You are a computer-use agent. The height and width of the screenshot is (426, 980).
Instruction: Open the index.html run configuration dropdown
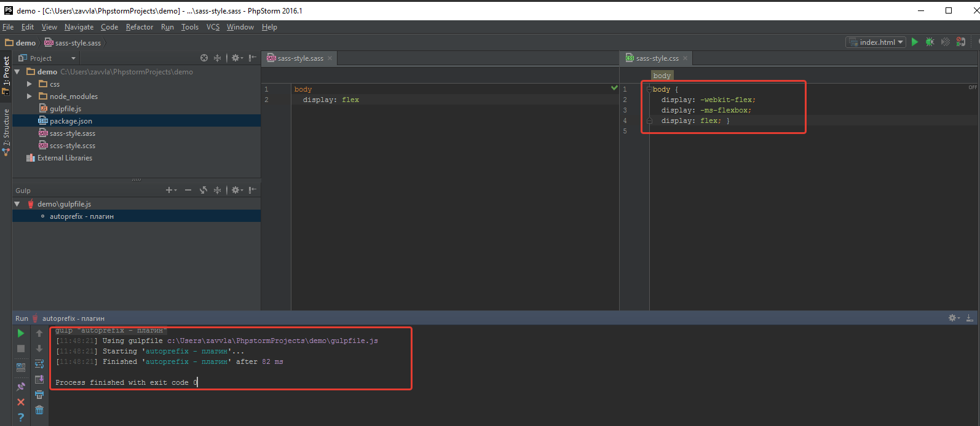[x=875, y=42]
